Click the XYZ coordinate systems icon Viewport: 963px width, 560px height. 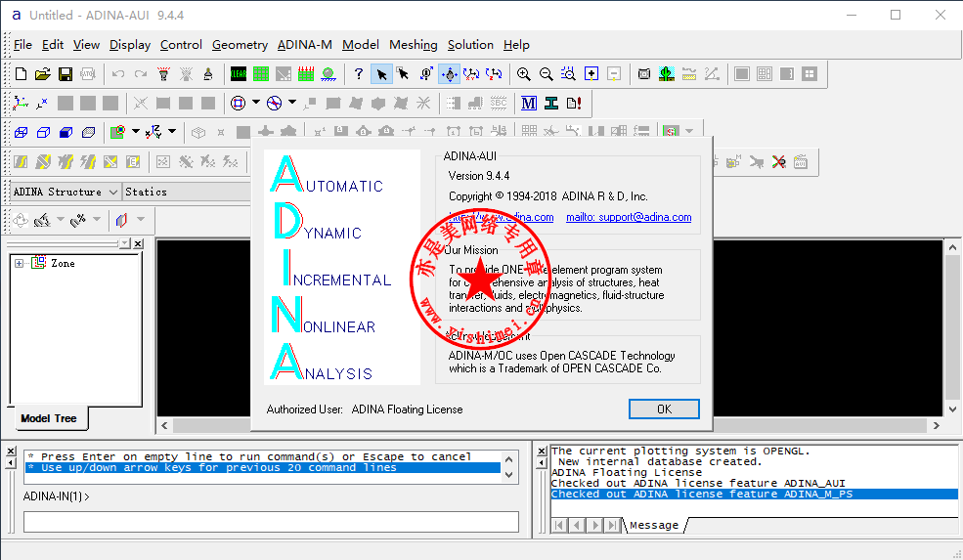coord(21,104)
